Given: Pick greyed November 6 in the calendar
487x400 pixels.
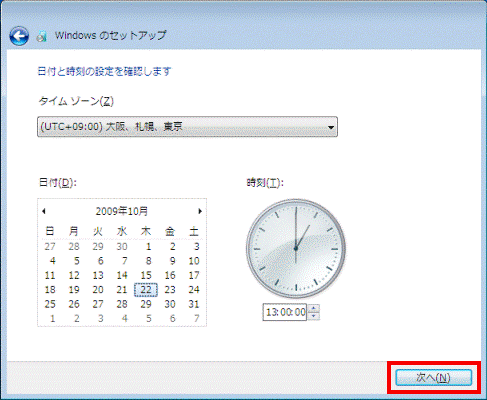Looking at the screenshot, I should (x=172, y=318).
